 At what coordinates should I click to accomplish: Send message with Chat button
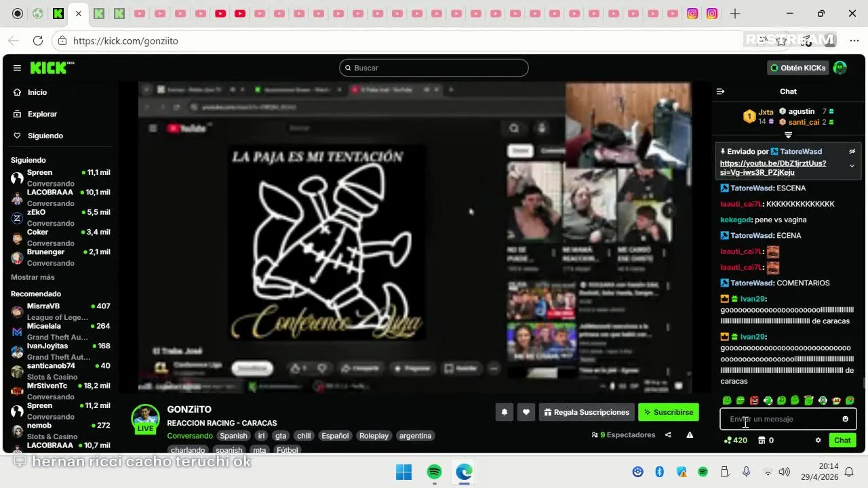point(842,441)
